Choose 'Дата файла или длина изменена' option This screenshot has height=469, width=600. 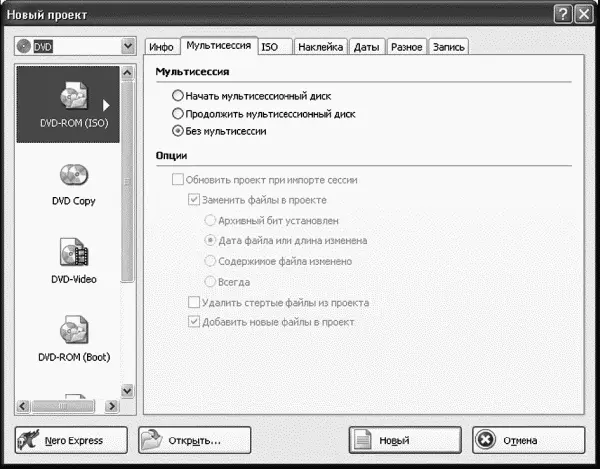[210, 240]
